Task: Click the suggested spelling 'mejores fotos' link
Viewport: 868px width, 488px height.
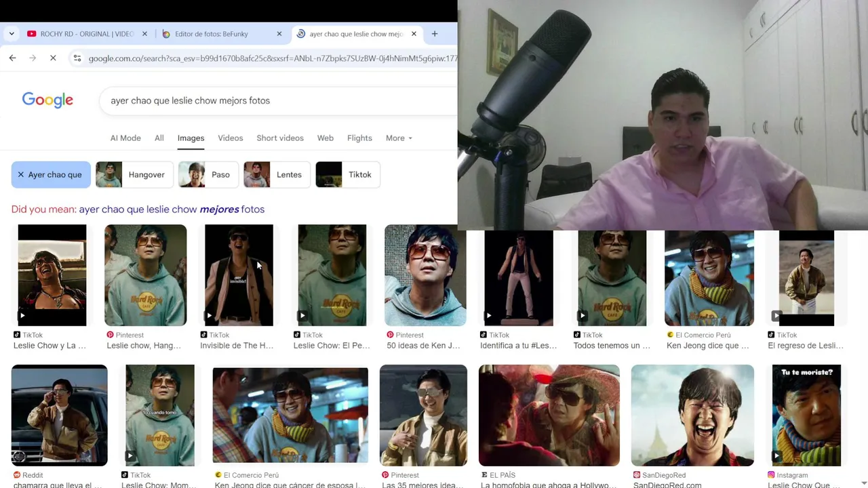Action: pos(172,209)
